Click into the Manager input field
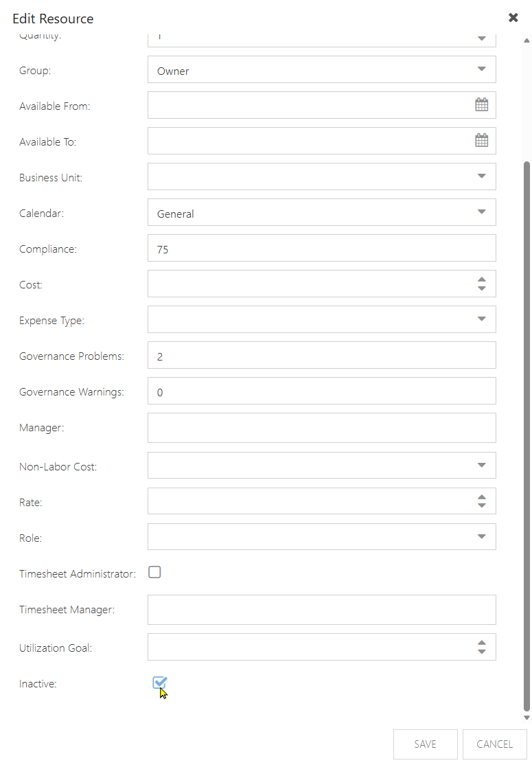Image resolution: width=532 pixels, height=765 pixels. (322, 428)
